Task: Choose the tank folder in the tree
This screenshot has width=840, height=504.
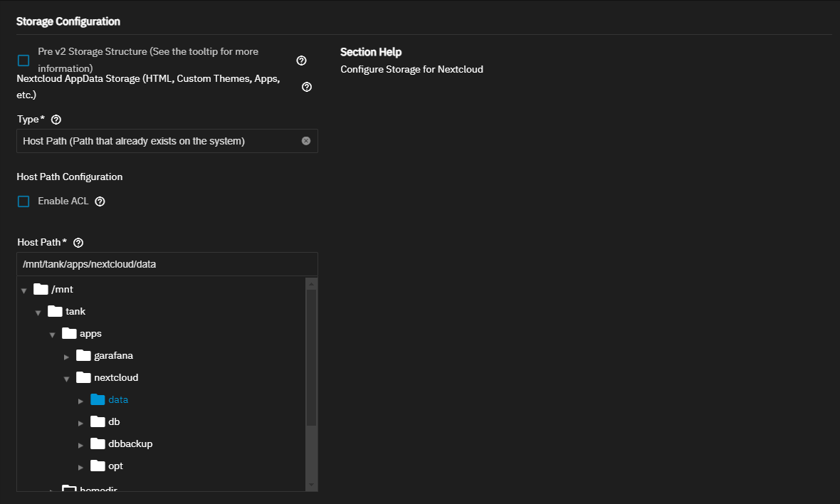Action: click(x=75, y=311)
